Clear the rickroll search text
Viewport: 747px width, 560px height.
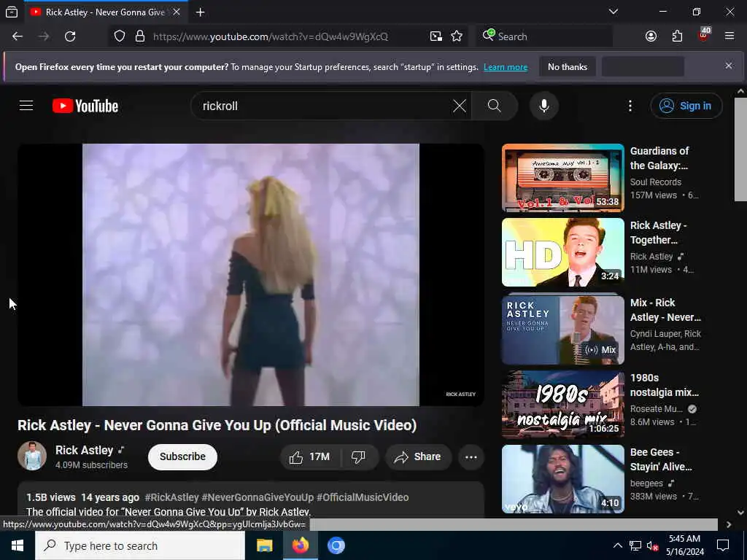(x=460, y=106)
